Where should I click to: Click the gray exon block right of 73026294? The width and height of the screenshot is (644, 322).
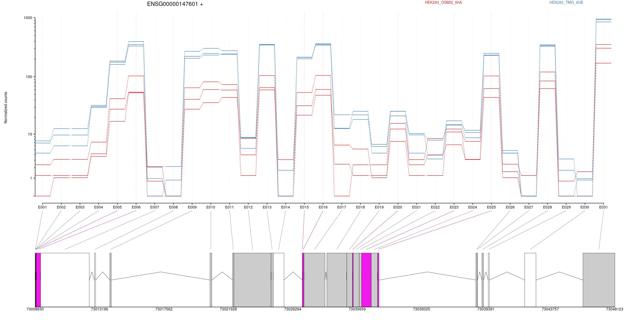[x=314, y=280]
